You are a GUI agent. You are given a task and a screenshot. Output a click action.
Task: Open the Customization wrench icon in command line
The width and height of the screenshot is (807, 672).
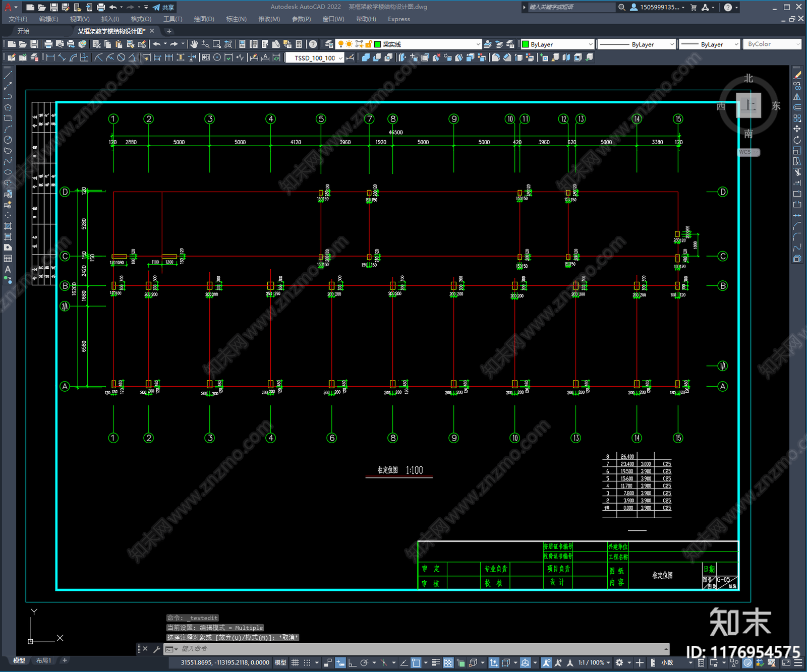(x=156, y=649)
